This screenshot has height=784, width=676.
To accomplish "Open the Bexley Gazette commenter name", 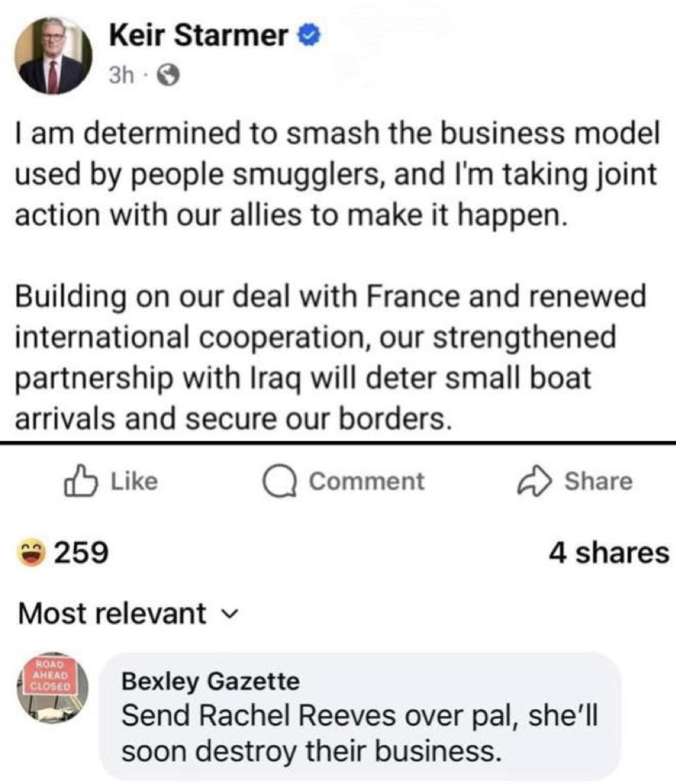I will pos(210,681).
